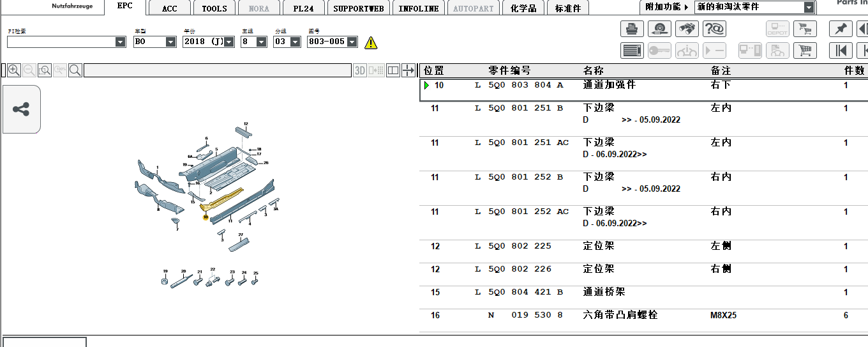
Task: Select part number 5Q0 803 804 A
Action: 526,85
